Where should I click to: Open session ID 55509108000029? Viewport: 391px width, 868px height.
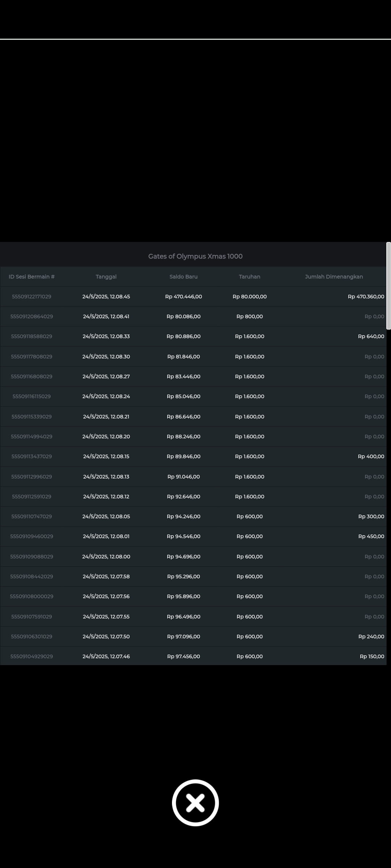click(31, 596)
